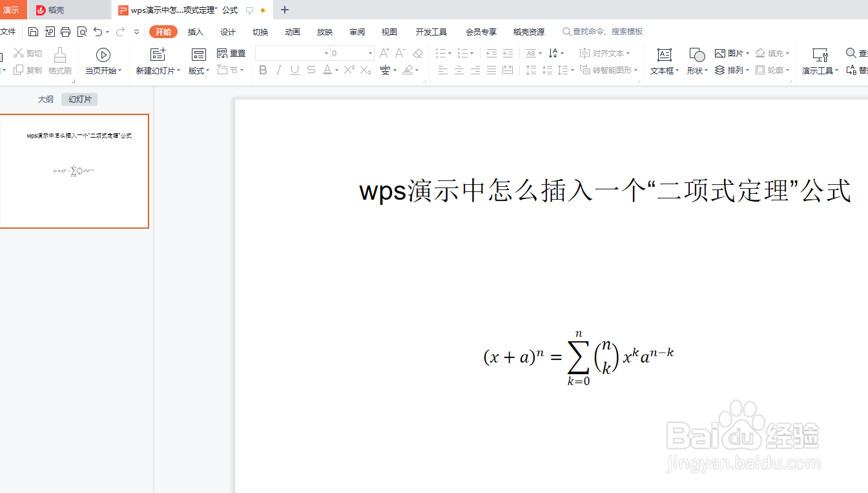Toggle Justify alignment
The image size is (868, 493).
click(491, 70)
